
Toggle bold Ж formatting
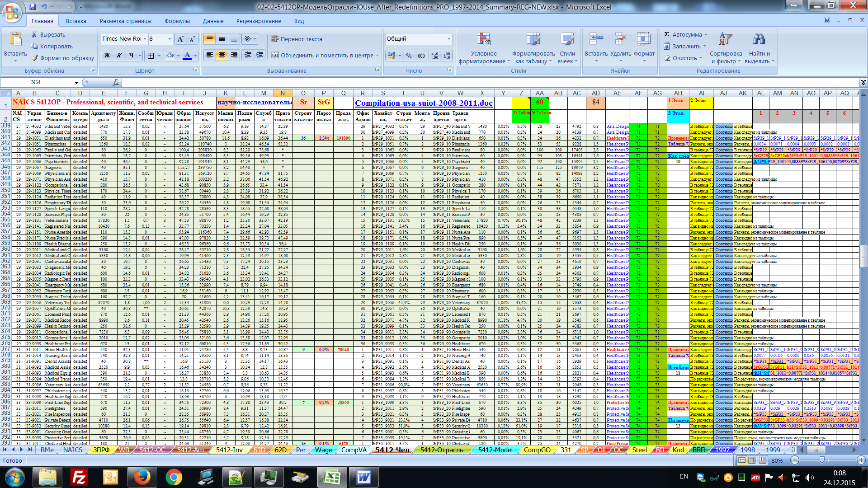[107, 56]
